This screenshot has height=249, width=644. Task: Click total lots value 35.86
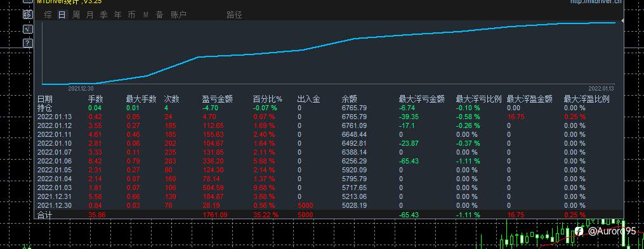[x=96, y=215]
